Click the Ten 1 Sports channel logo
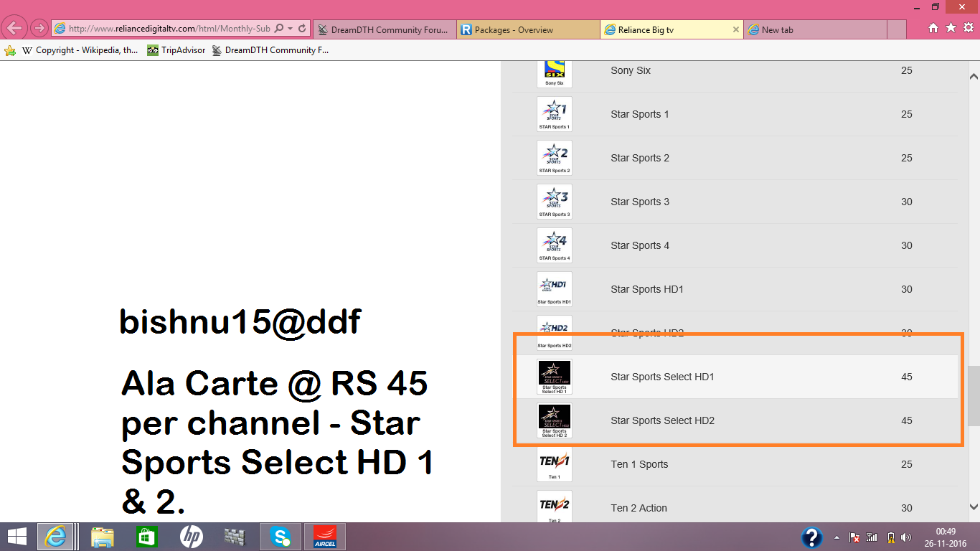Image resolution: width=980 pixels, height=551 pixels. pyautogui.click(x=555, y=464)
